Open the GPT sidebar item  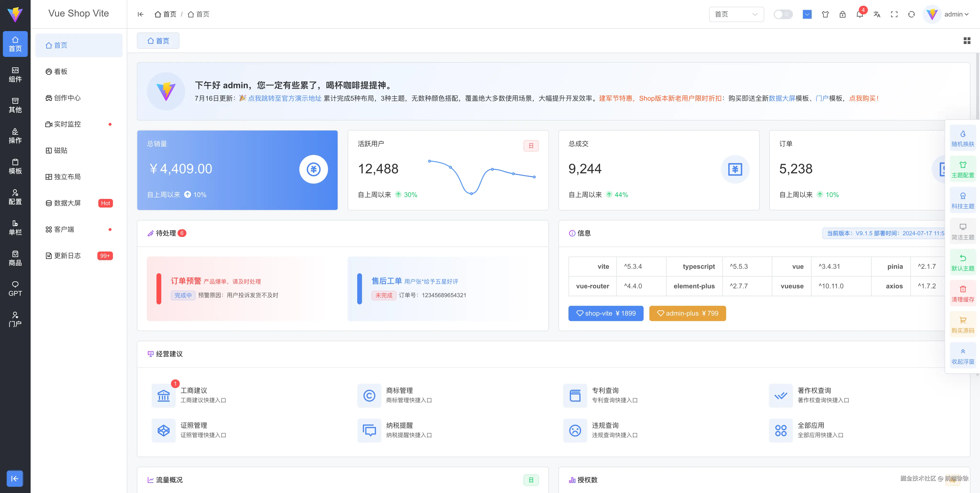[x=15, y=289]
